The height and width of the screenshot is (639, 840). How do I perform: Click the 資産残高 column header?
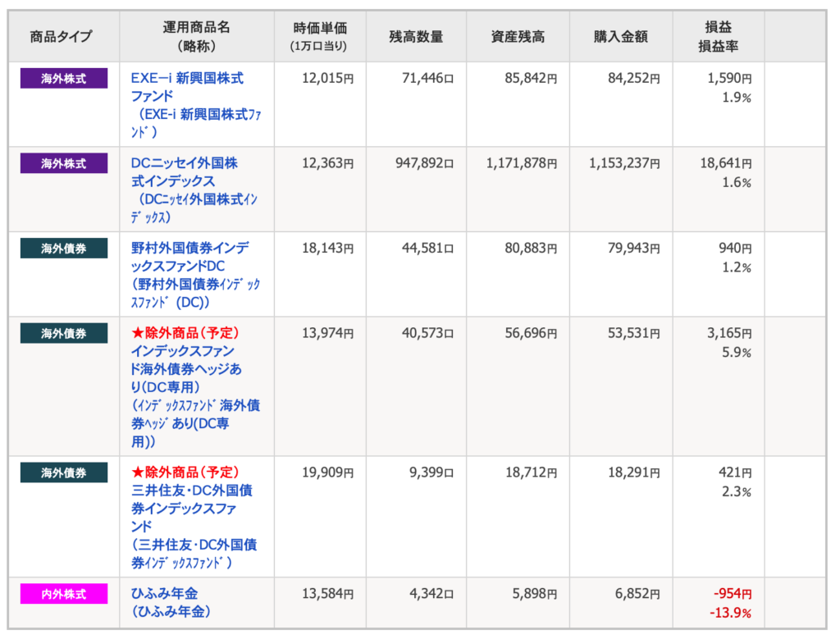click(x=518, y=36)
